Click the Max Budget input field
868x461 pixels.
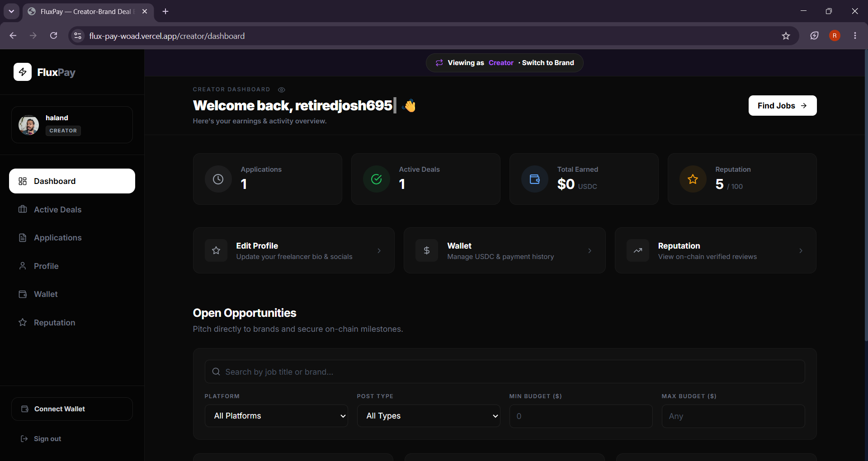(733, 416)
